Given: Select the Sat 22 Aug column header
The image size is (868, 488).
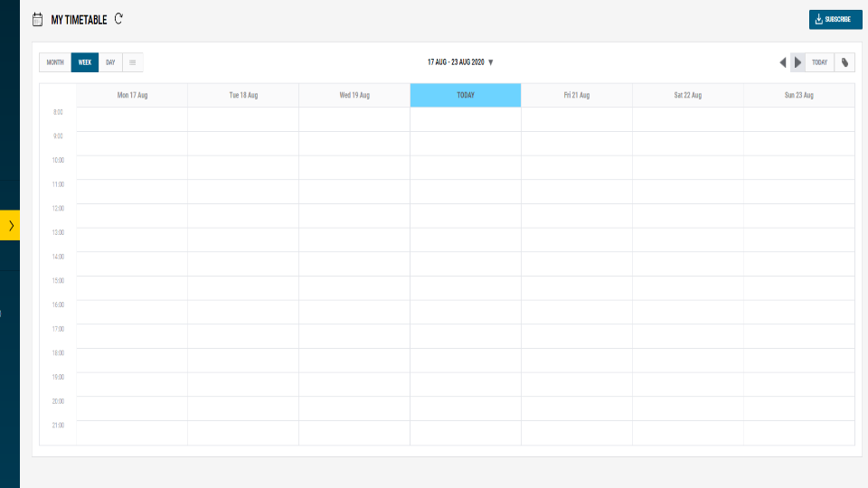Looking at the screenshot, I should coord(687,95).
